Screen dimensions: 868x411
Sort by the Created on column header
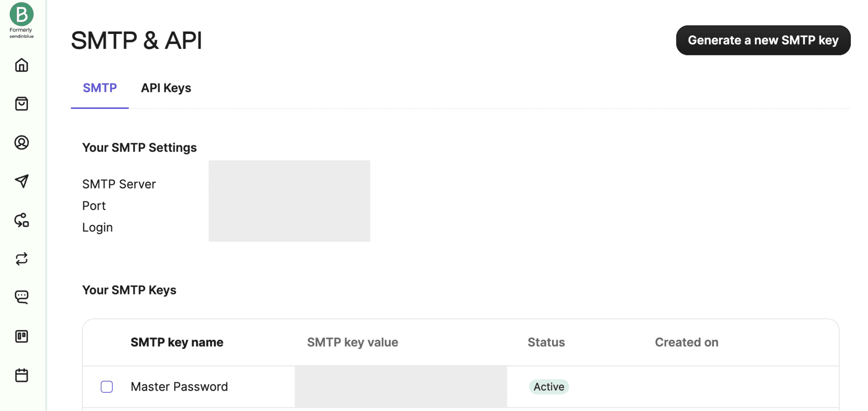[686, 342]
